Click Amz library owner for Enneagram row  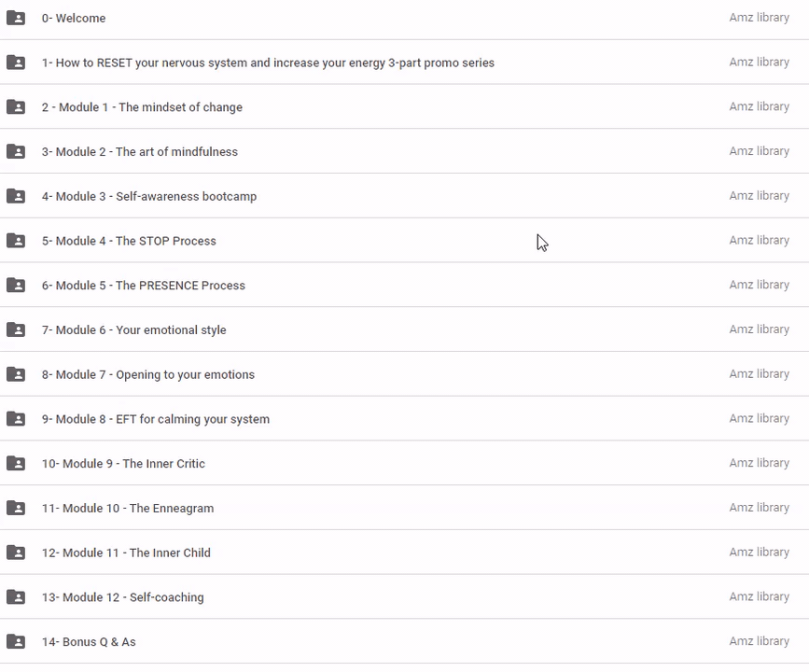(759, 508)
